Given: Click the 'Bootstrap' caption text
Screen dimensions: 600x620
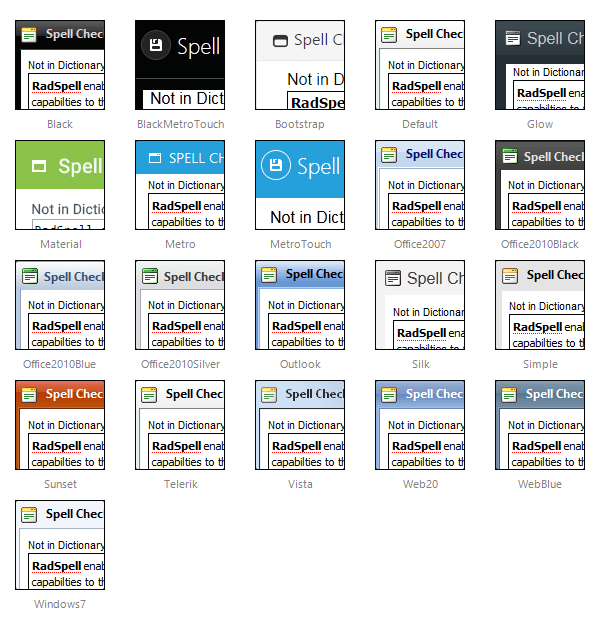Looking at the screenshot, I should coord(300,124).
